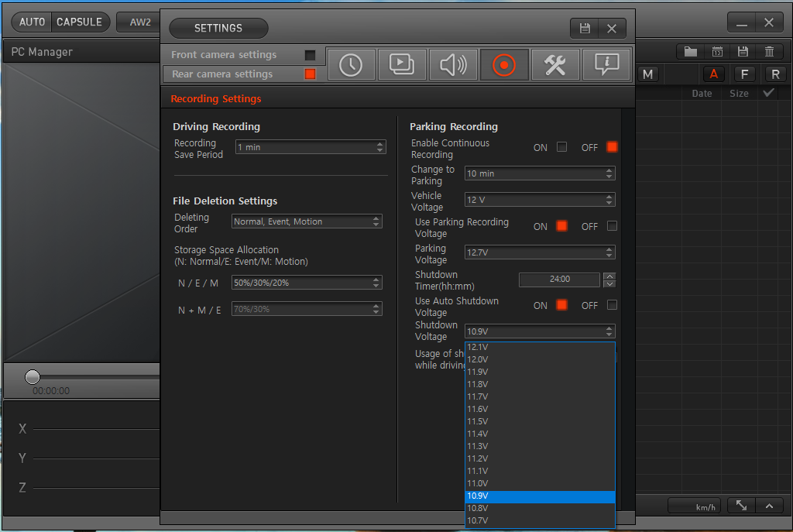
Task: Sort file list by Size column
Action: 739,94
